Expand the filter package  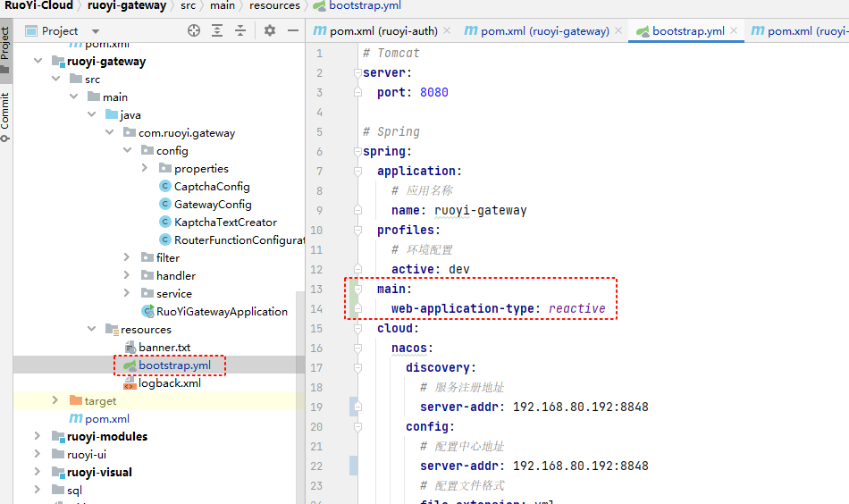[x=127, y=257]
